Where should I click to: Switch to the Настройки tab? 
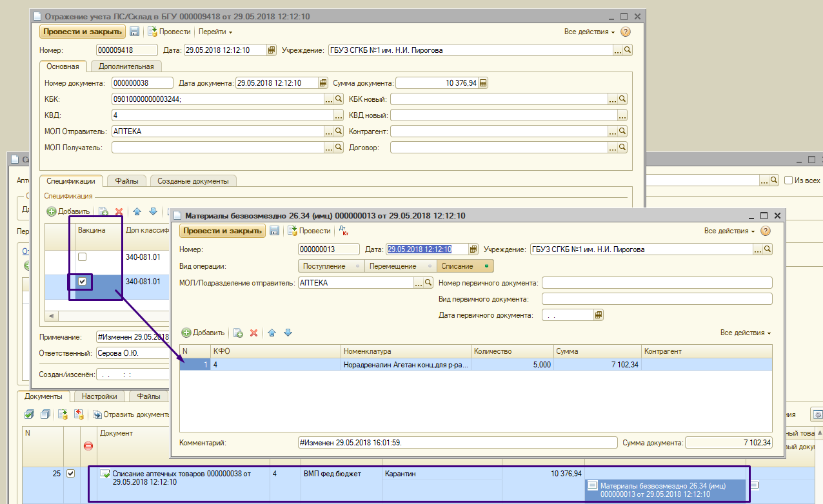pyautogui.click(x=100, y=396)
